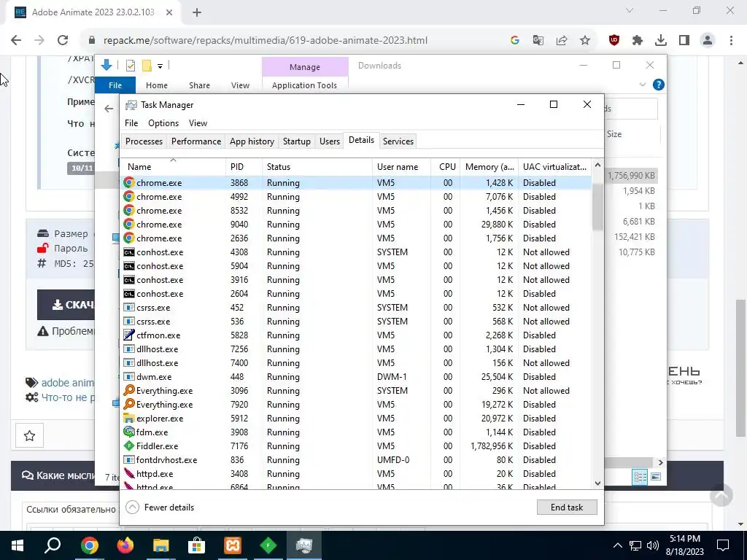This screenshot has width=747, height=560.
Task: Click the End task button
Action: 566,507
